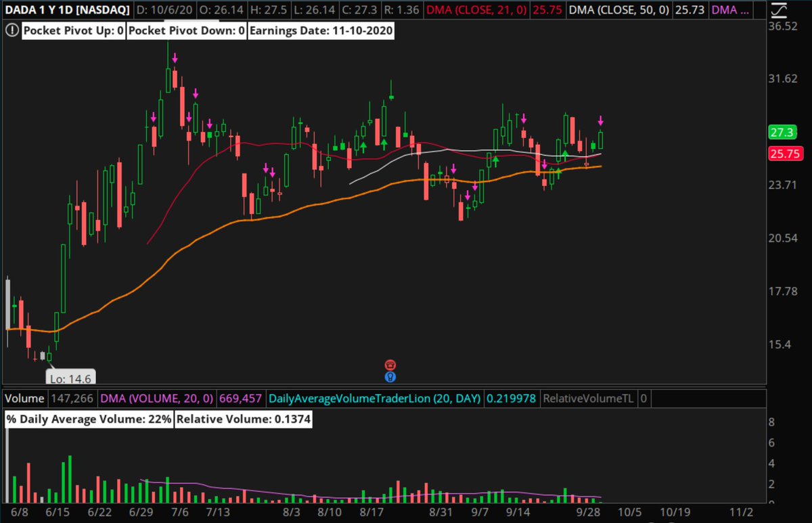Expand the truncated pink DMA ... study label
This screenshot has width=812, height=523.
click(730, 11)
